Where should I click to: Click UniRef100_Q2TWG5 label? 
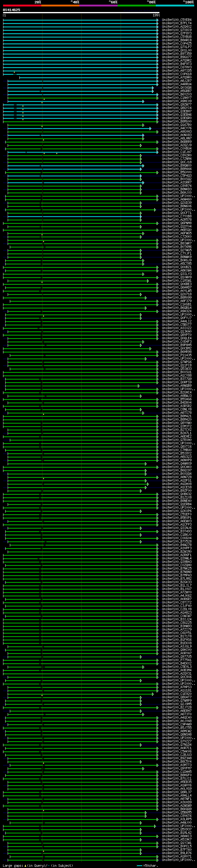(x=176, y=250)
